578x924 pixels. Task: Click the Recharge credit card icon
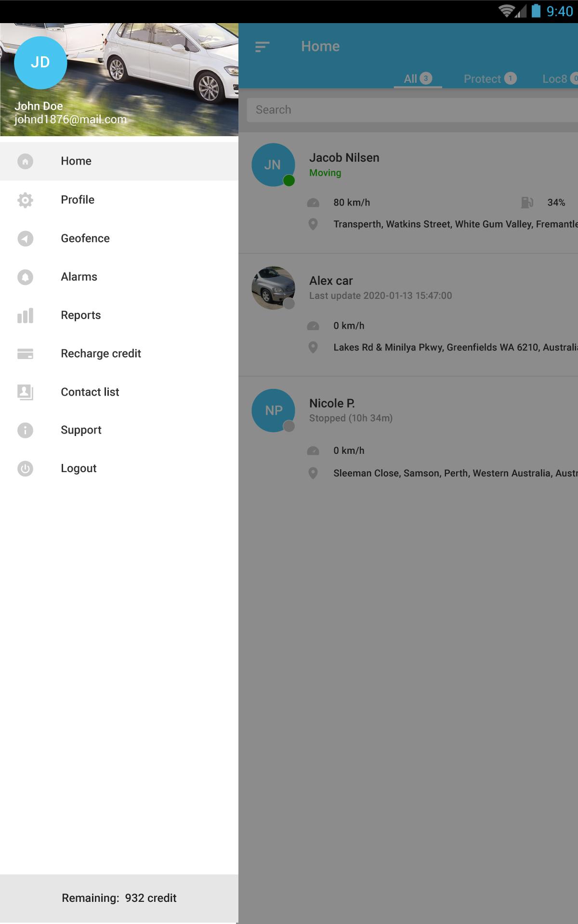pyautogui.click(x=25, y=354)
